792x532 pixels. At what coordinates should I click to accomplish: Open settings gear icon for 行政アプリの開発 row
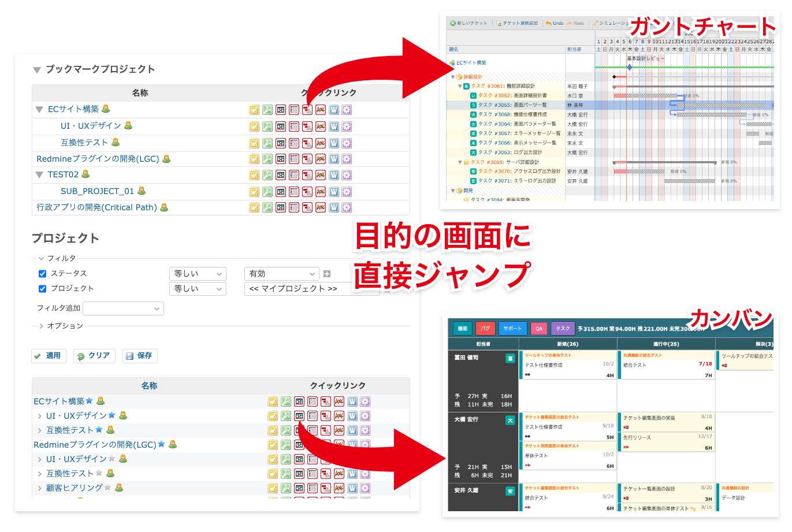[x=347, y=207]
